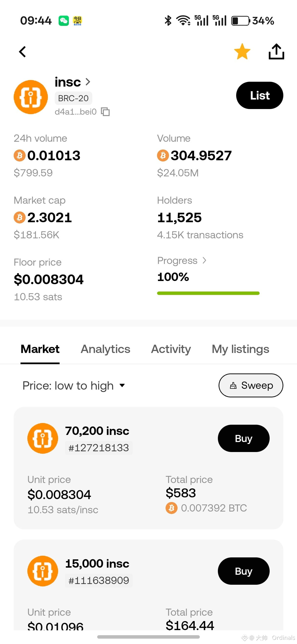Select the Market tab
This screenshot has height=644, width=297.
coord(40,349)
